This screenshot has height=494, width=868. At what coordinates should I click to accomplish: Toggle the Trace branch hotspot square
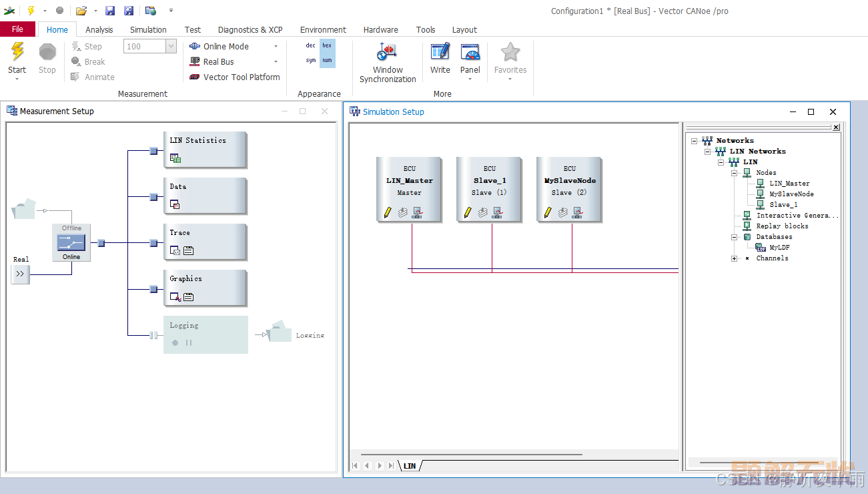click(x=153, y=243)
